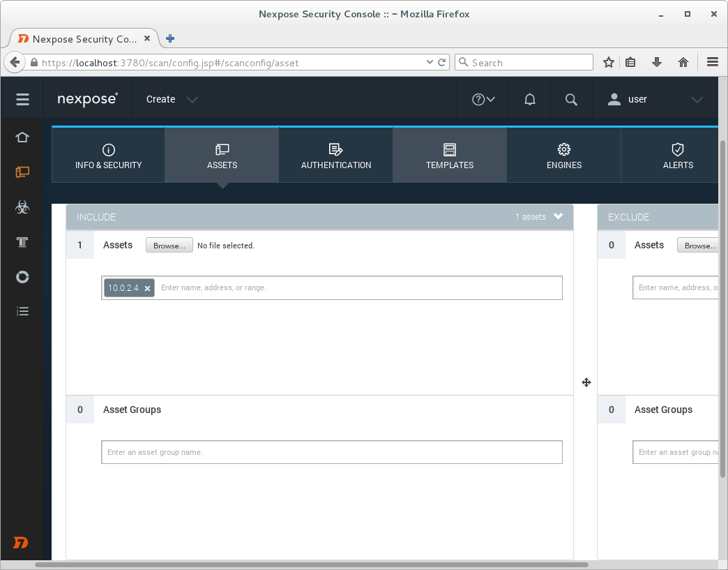Open the help menu question mark icon
The width and height of the screenshot is (728, 570).
click(x=483, y=99)
